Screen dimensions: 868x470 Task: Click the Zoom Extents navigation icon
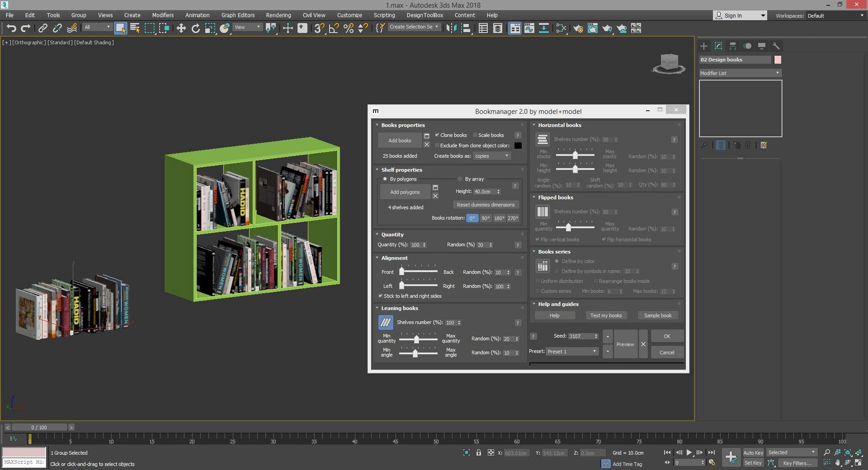(848, 452)
